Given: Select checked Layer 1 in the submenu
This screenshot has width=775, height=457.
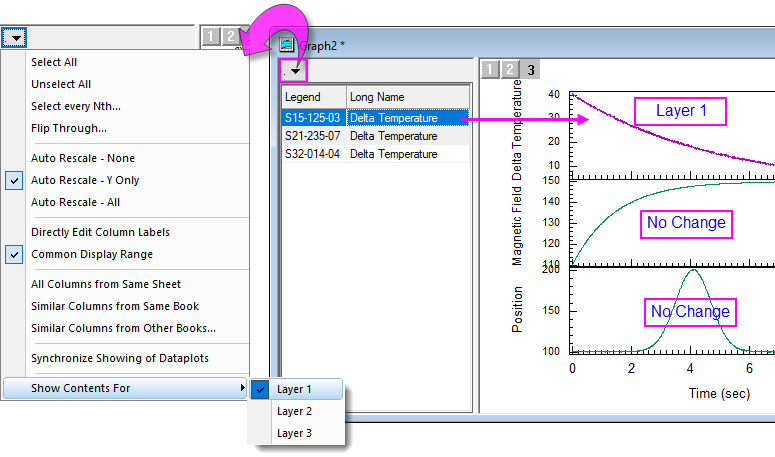Looking at the screenshot, I should 295,389.
